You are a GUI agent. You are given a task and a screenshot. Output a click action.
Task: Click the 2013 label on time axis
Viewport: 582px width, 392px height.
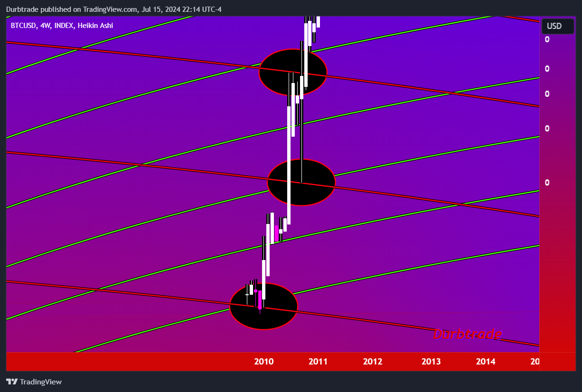[x=431, y=362]
